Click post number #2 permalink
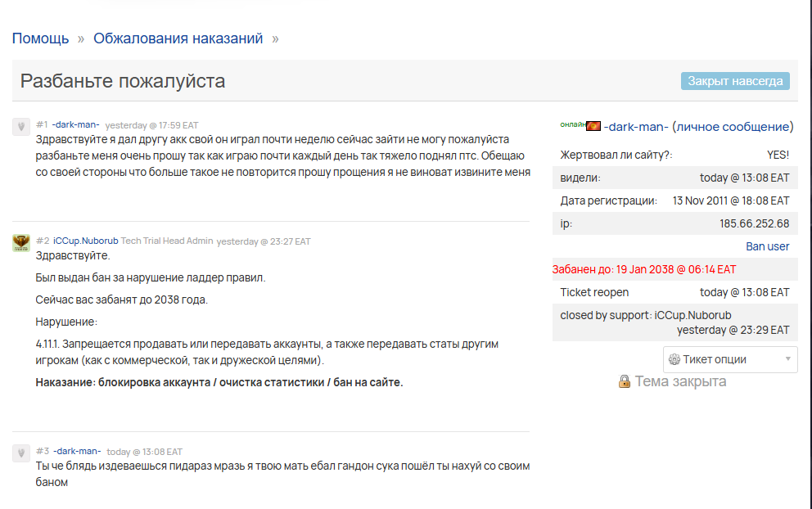812x509 pixels. 43,241
